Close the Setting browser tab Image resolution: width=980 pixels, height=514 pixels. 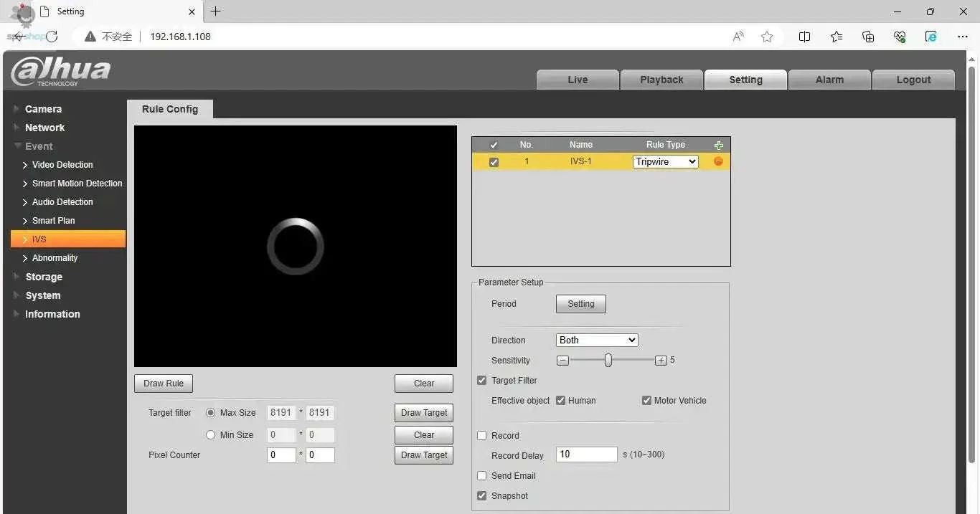click(x=192, y=11)
